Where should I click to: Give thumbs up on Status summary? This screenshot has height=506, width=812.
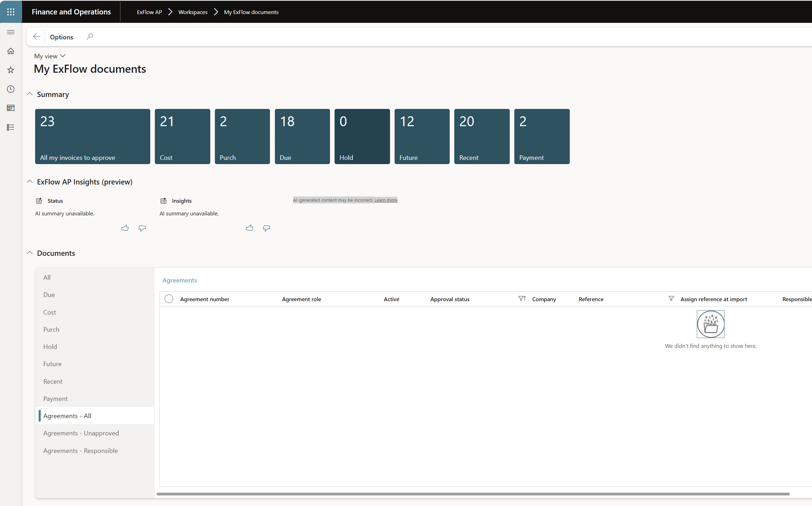point(125,228)
